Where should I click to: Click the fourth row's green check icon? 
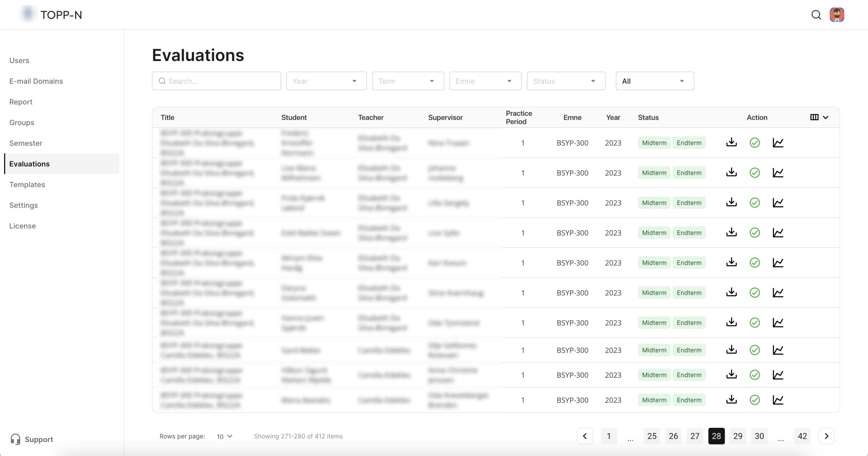point(754,232)
